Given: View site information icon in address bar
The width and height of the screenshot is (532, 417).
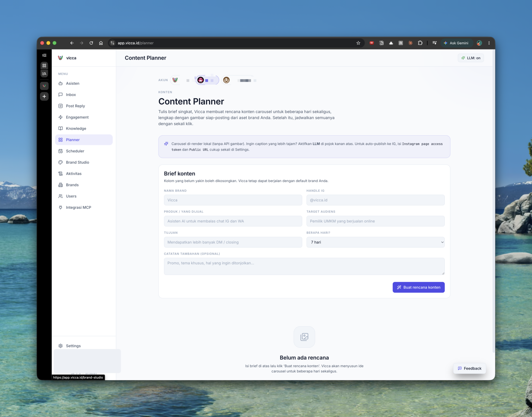Looking at the screenshot, I should [112, 43].
